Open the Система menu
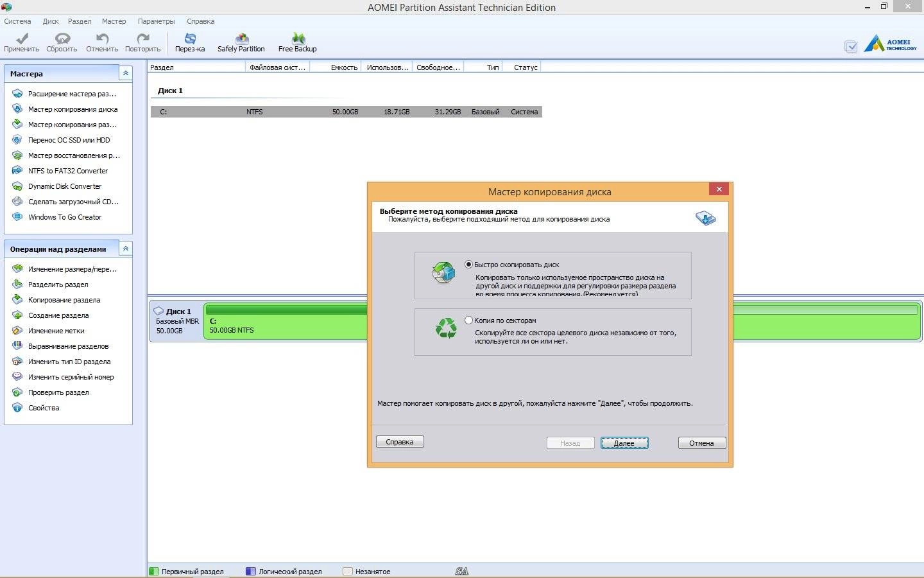The width and height of the screenshot is (924, 578). click(x=17, y=21)
